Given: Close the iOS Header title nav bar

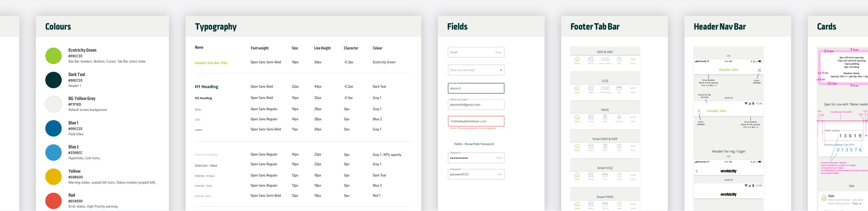Looking at the screenshot, I should pos(759,70).
